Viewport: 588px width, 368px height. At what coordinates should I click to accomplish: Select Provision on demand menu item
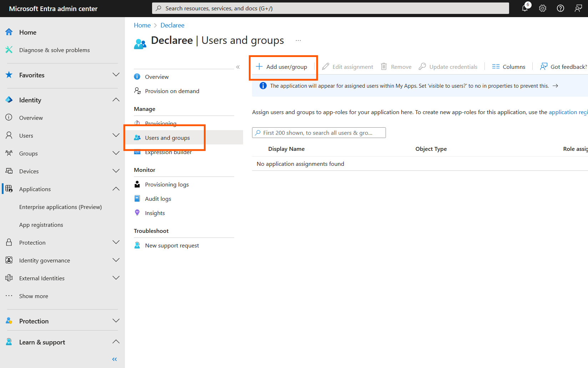172,91
